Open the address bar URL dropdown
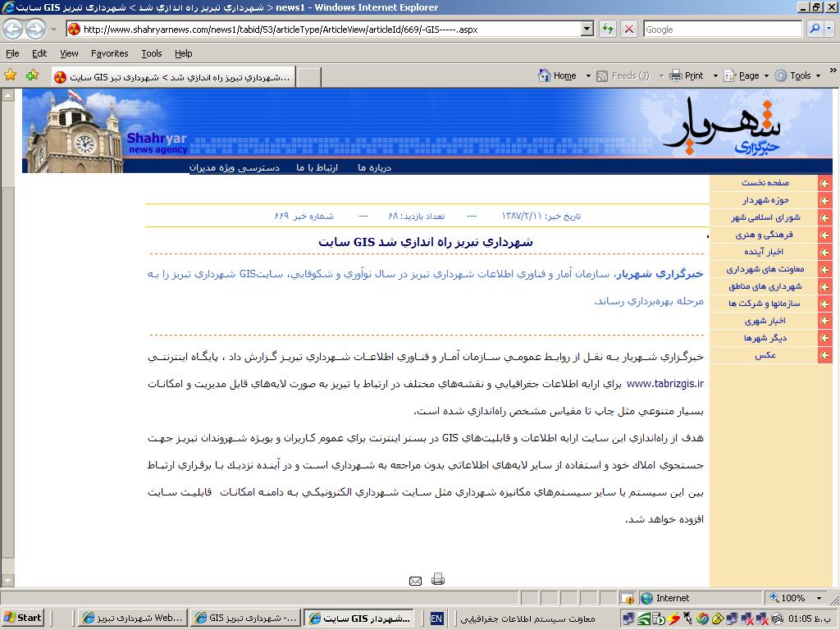840x630 pixels. (x=587, y=29)
